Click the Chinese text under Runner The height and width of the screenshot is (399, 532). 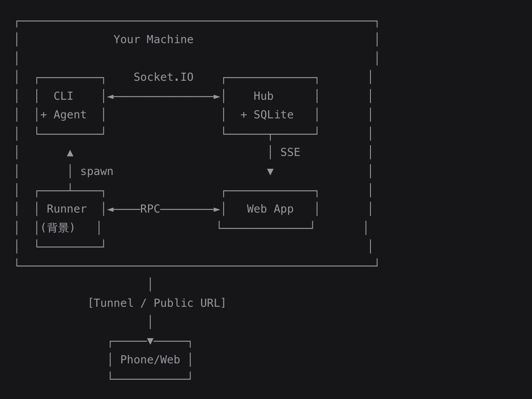tap(58, 228)
